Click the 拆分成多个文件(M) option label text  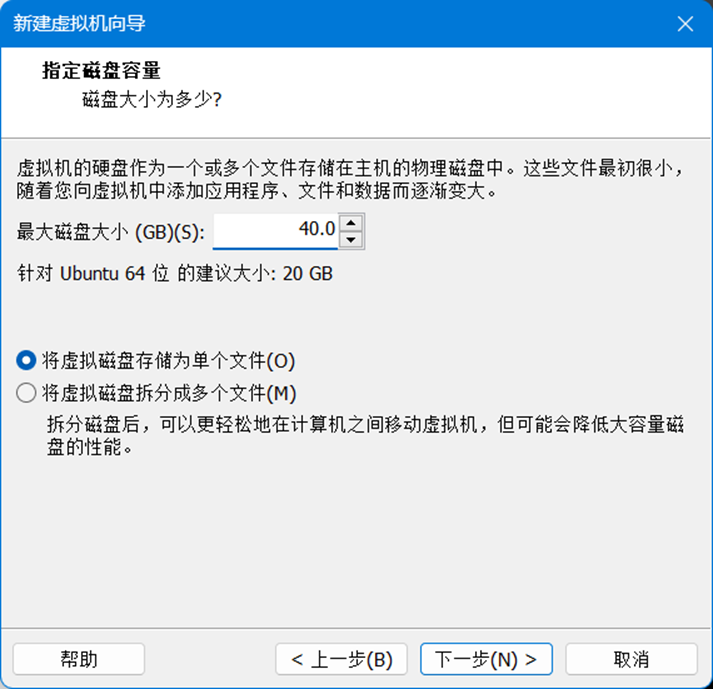(x=169, y=393)
